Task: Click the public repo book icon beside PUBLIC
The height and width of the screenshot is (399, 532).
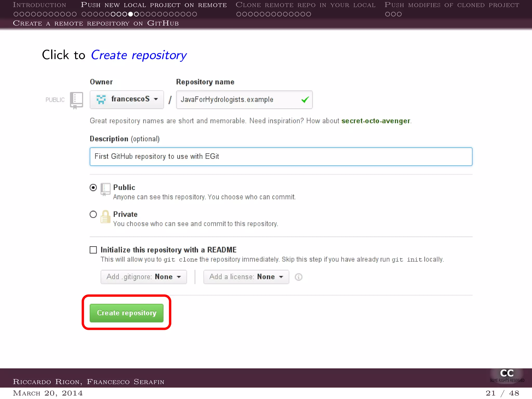Action: (76, 101)
